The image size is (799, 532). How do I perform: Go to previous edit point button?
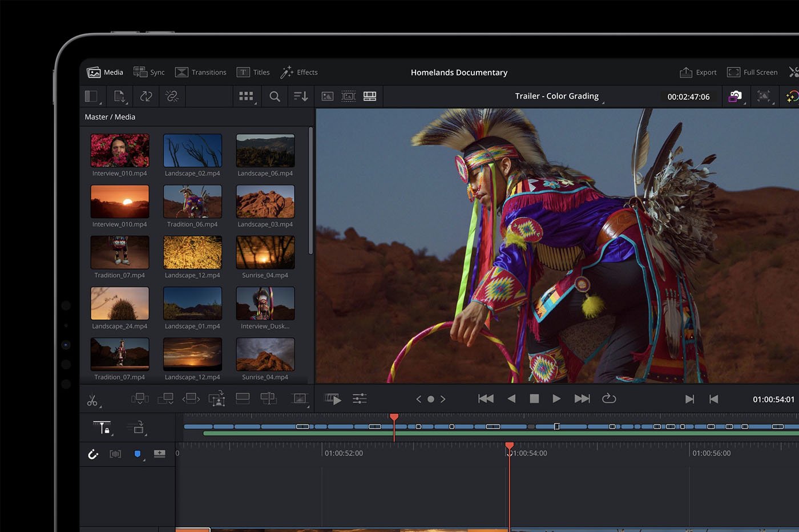tap(713, 399)
